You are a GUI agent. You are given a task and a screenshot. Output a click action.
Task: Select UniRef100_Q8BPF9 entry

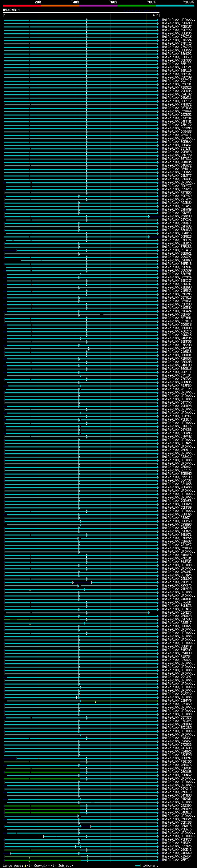[177, 646]
